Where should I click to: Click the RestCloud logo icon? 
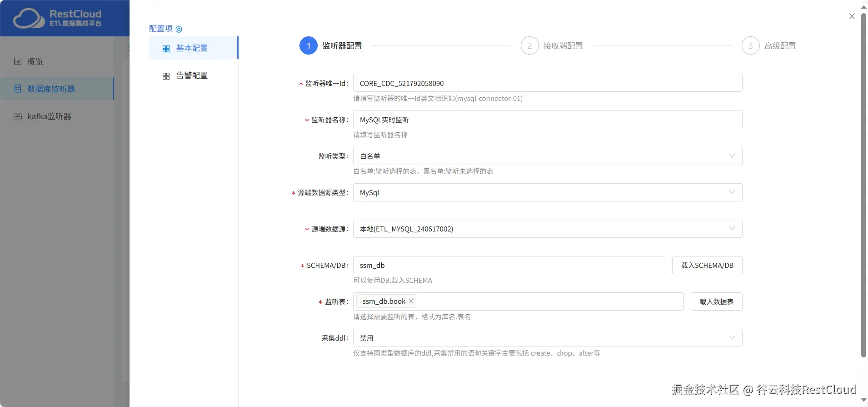tap(29, 18)
